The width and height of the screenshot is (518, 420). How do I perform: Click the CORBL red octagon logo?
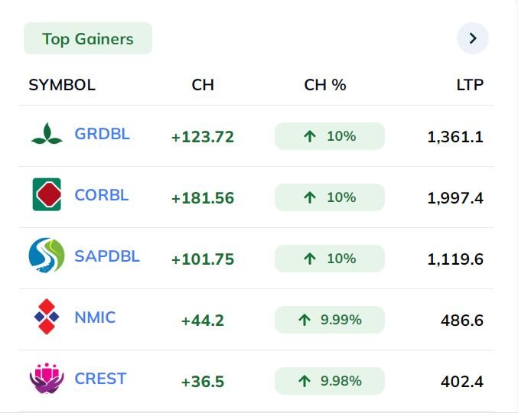point(47,194)
